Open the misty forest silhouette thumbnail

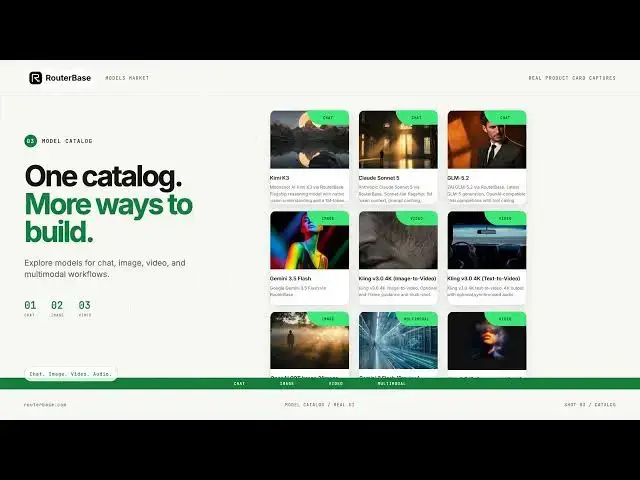point(309,340)
